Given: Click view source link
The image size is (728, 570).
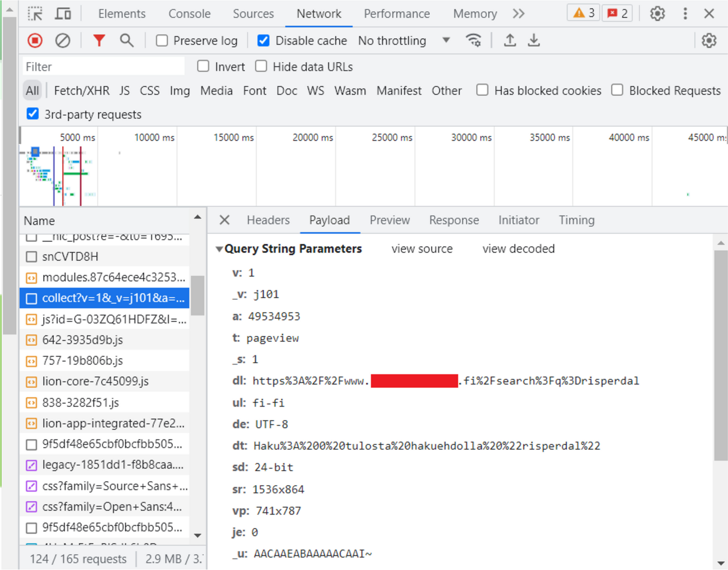Looking at the screenshot, I should click(422, 249).
